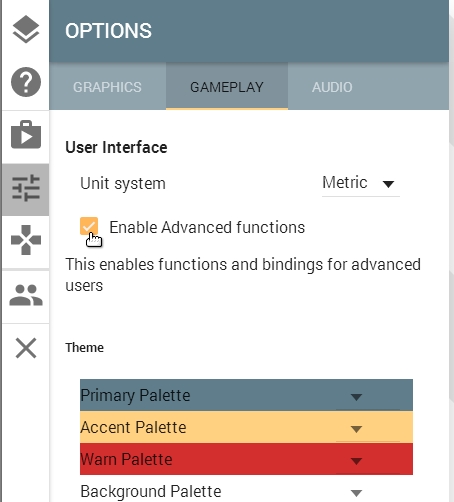Switch to the Audio tab
This screenshot has height=502, width=454.
(332, 87)
